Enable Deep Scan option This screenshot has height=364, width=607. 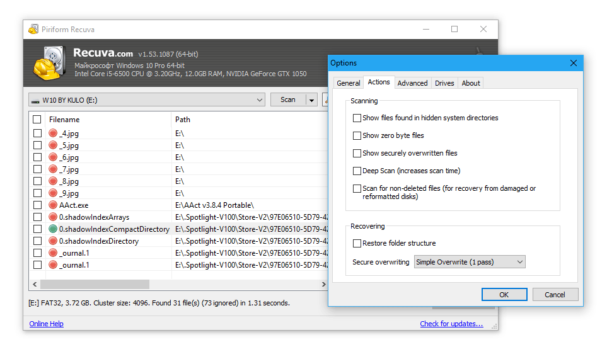(x=357, y=171)
